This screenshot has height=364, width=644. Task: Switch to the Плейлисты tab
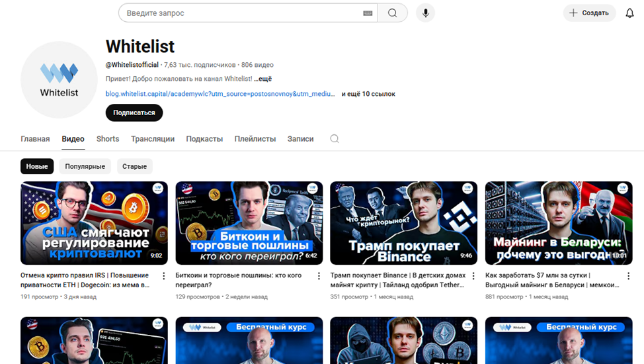pyautogui.click(x=255, y=139)
